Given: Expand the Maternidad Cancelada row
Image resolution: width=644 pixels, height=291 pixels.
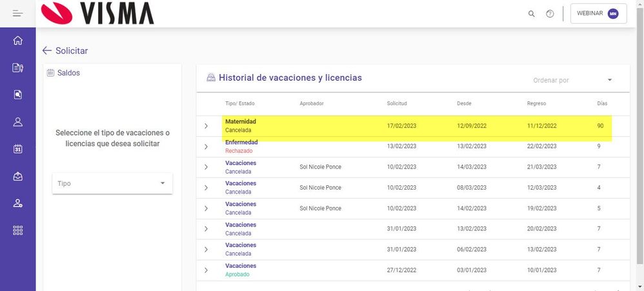Looking at the screenshot, I should coord(206,126).
